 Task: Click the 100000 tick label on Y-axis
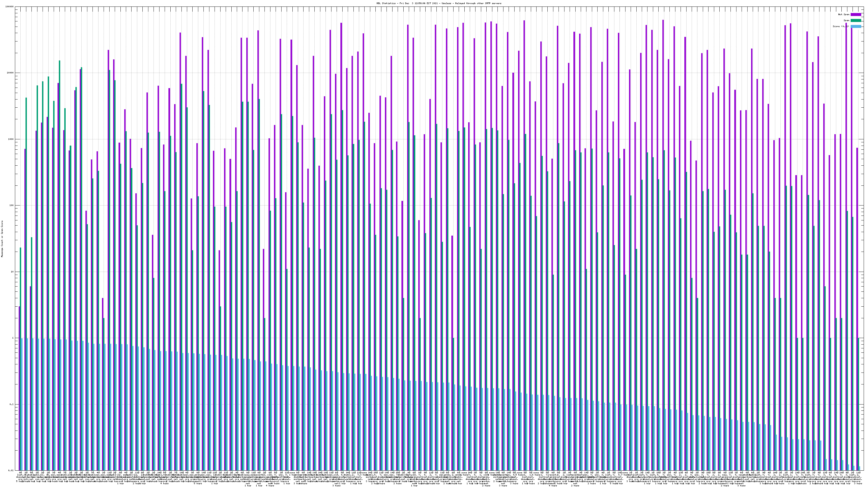[10, 7]
